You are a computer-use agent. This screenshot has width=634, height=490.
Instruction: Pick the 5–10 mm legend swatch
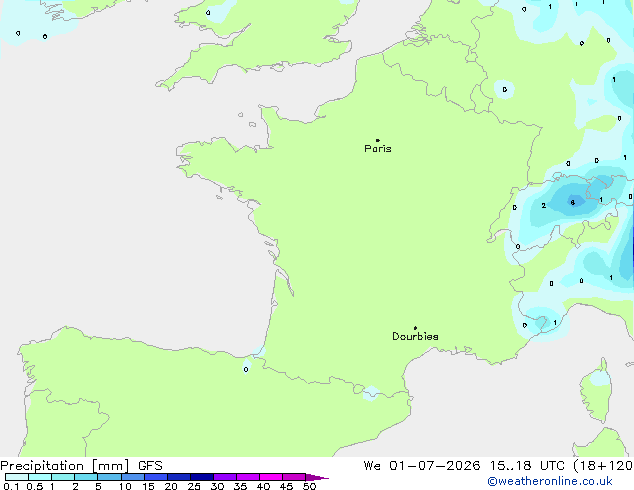coord(109,477)
